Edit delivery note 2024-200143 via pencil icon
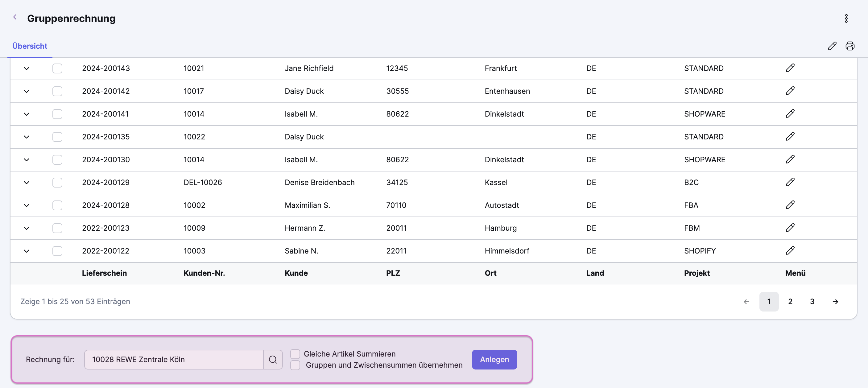 pyautogui.click(x=790, y=68)
